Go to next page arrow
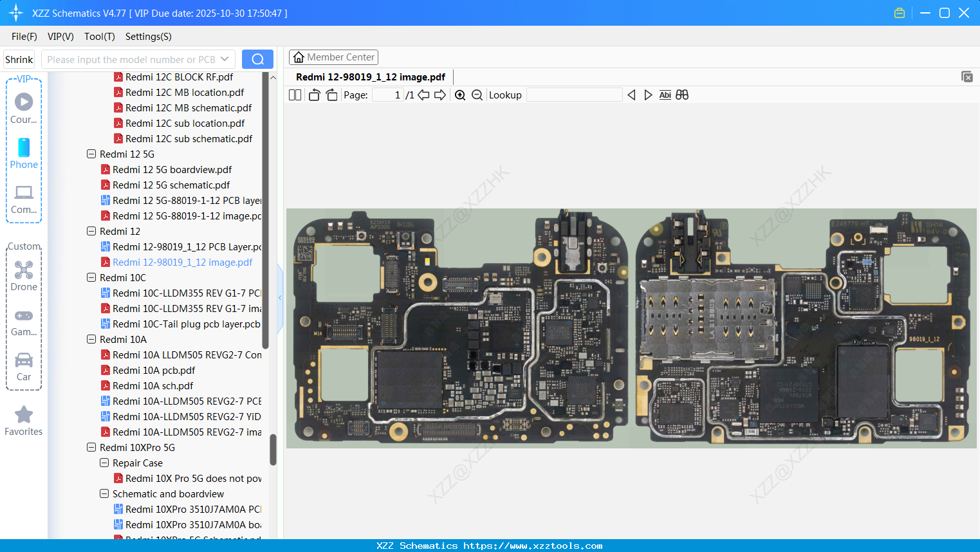This screenshot has width=980, height=552. [439, 95]
